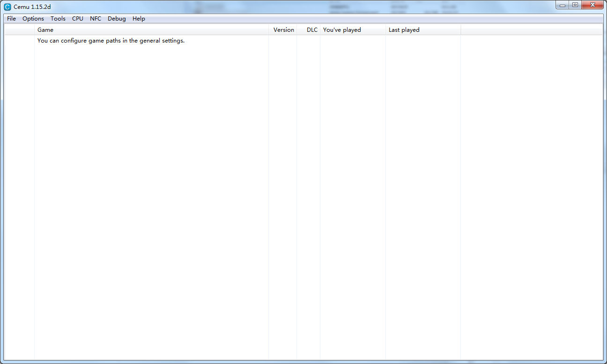Minimize the Cemu window

(x=562, y=5)
